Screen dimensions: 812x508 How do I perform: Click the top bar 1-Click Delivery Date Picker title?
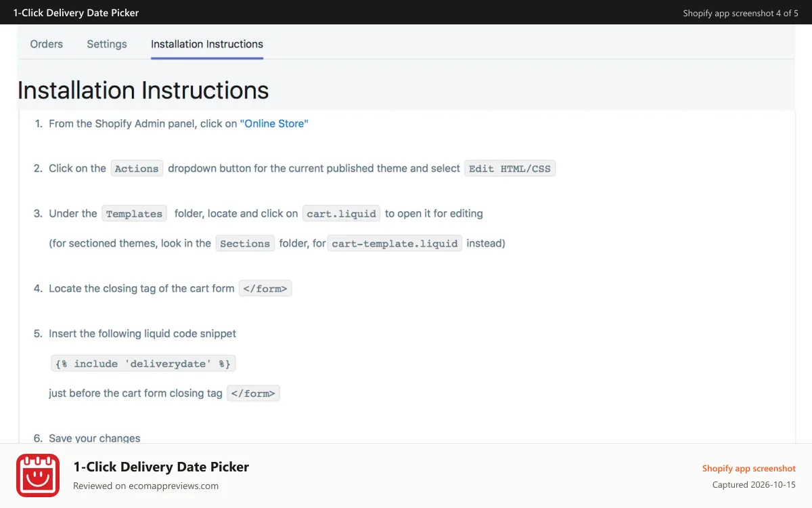(x=76, y=13)
